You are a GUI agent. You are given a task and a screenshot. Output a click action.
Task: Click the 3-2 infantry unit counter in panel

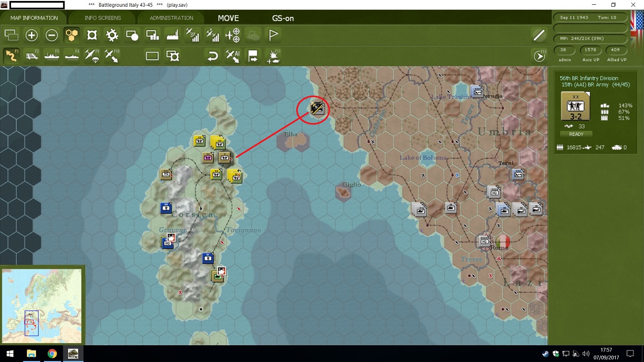[575, 106]
